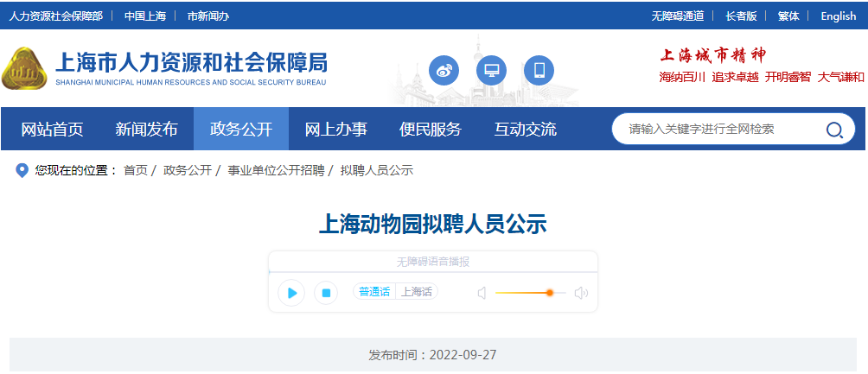Screen dimensions: 868x374
Task: Visit 中国上海 link
Action: click(145, 16)
